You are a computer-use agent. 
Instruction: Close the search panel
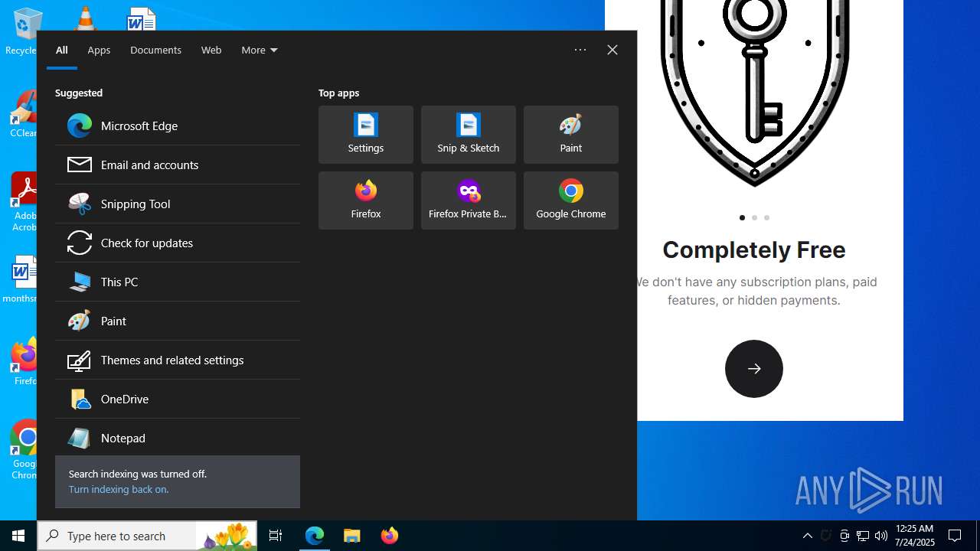[x=612, y=50]
